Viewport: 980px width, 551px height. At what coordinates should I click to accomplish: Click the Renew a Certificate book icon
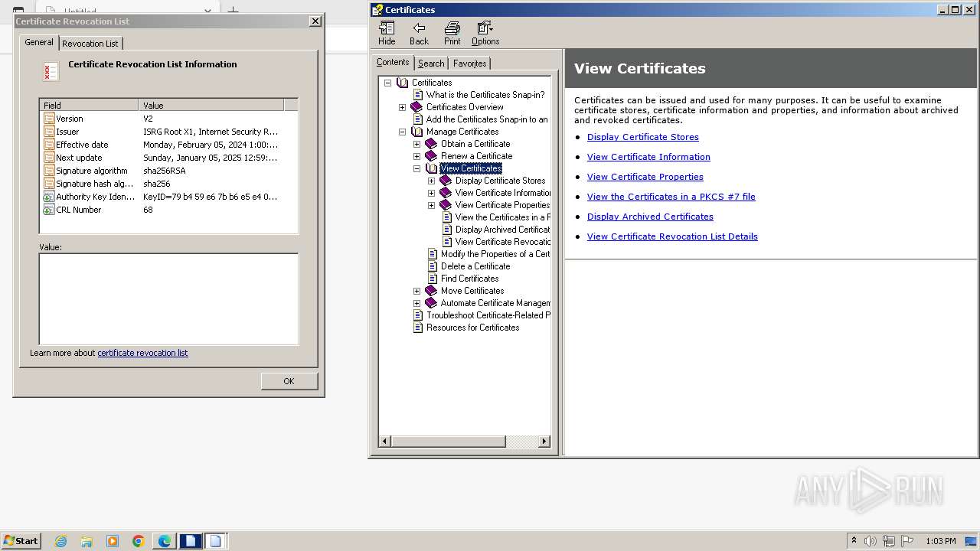tap(431, 156)
